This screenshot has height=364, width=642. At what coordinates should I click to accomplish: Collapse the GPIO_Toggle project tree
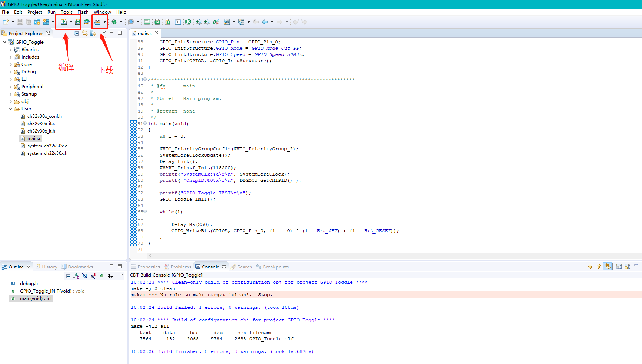tap(4, 42)
